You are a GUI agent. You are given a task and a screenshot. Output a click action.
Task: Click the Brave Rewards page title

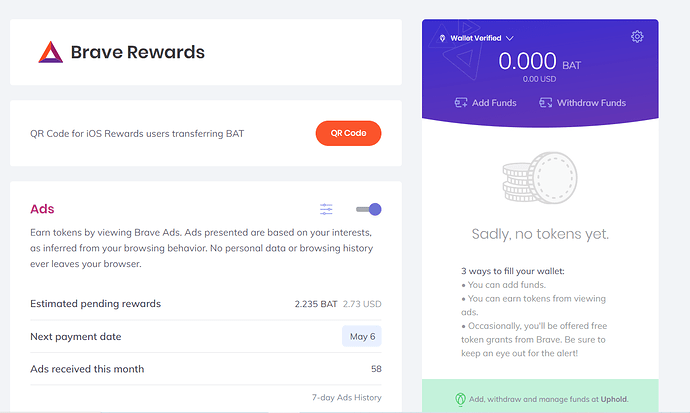137,52
